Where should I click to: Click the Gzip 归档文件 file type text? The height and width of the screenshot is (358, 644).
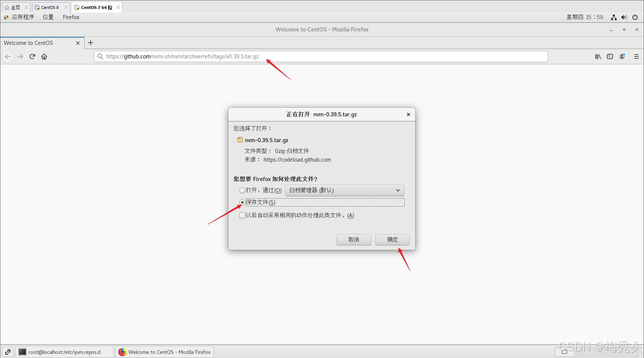click(292, 151)
